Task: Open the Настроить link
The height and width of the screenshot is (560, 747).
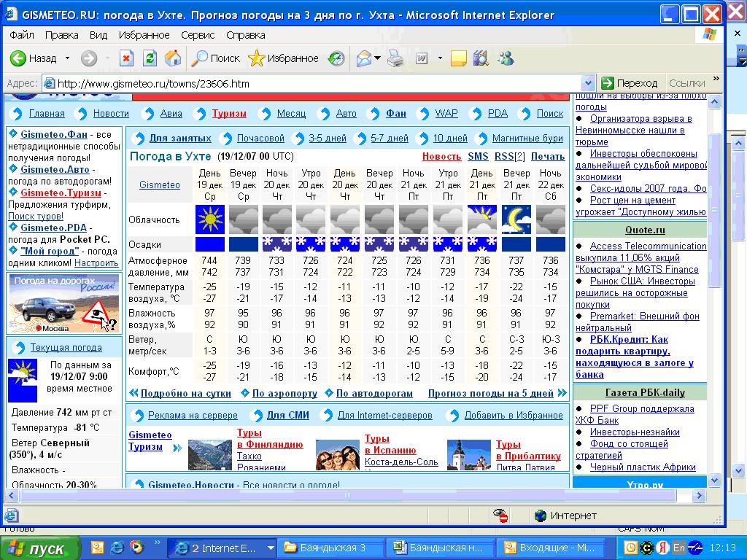Action: [x=96, y=262]
